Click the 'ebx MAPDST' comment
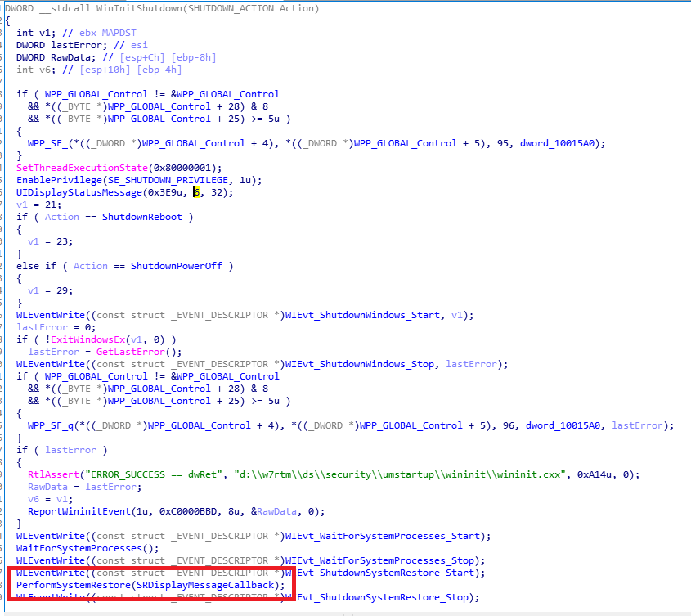The height and width of the screenshot is (616, 691). tap(107, 33)
